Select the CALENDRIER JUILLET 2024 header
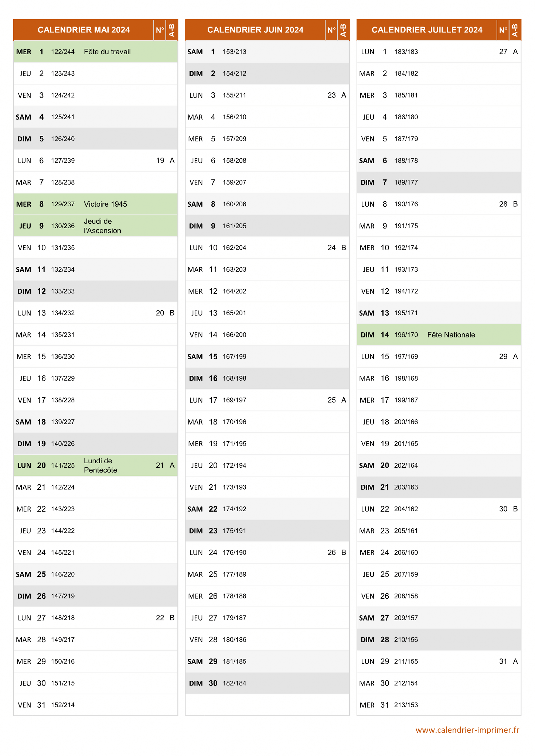Screen dimensions: 535x756 coord(427,30)
